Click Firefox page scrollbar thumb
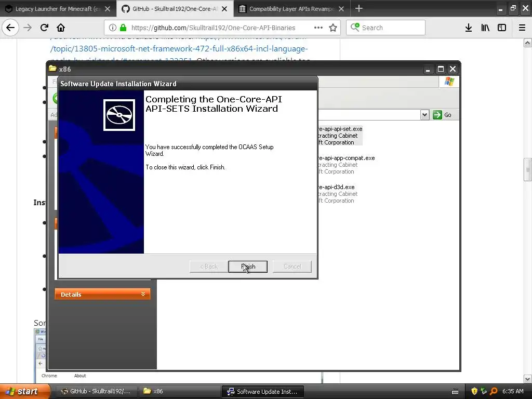The height and width of the screenshot is (399, 532). tap(528, 170)
